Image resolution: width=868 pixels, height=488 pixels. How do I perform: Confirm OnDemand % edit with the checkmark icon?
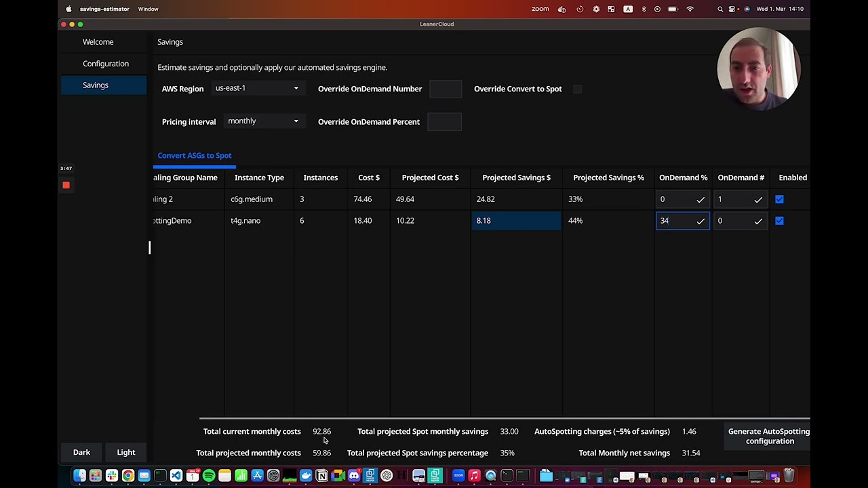click(701, 220)
